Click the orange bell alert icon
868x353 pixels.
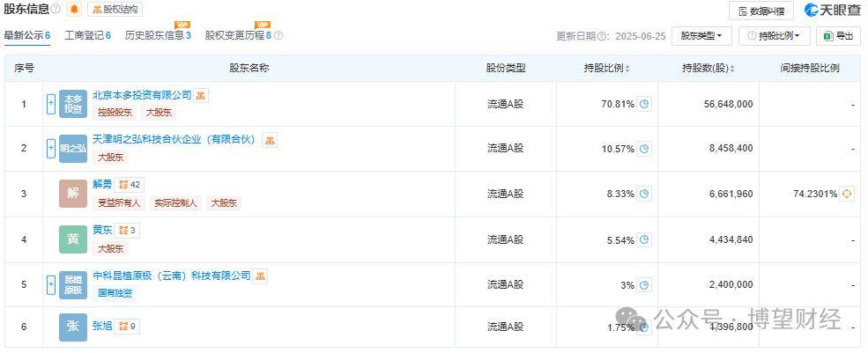point(74,10)
